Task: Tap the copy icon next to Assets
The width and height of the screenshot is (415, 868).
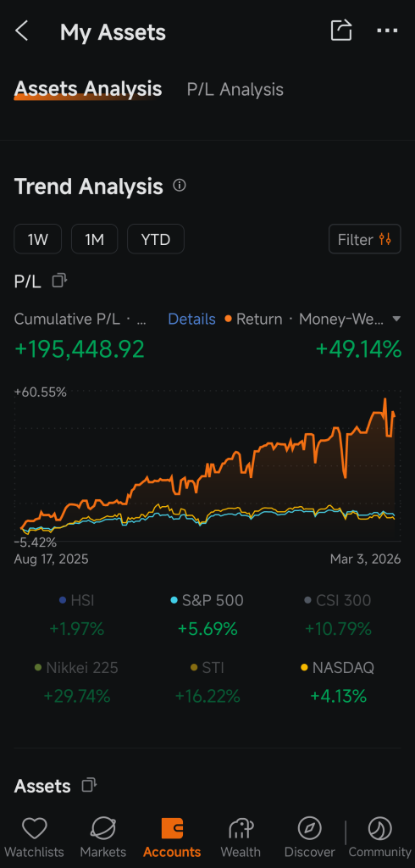Action: 89,785
